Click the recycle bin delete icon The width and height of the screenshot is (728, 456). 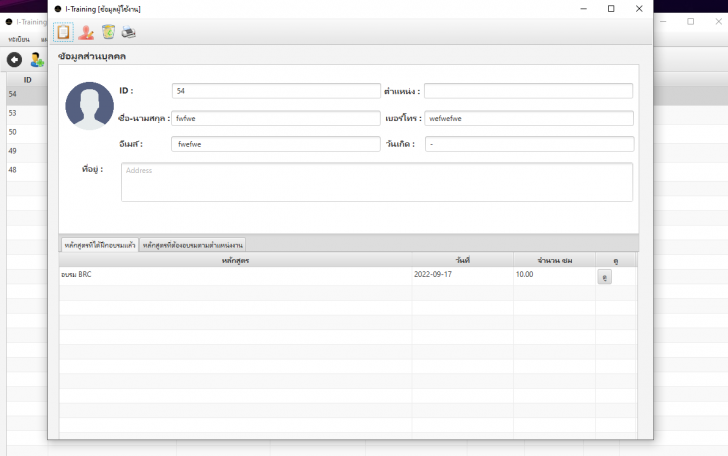(108, 32)
